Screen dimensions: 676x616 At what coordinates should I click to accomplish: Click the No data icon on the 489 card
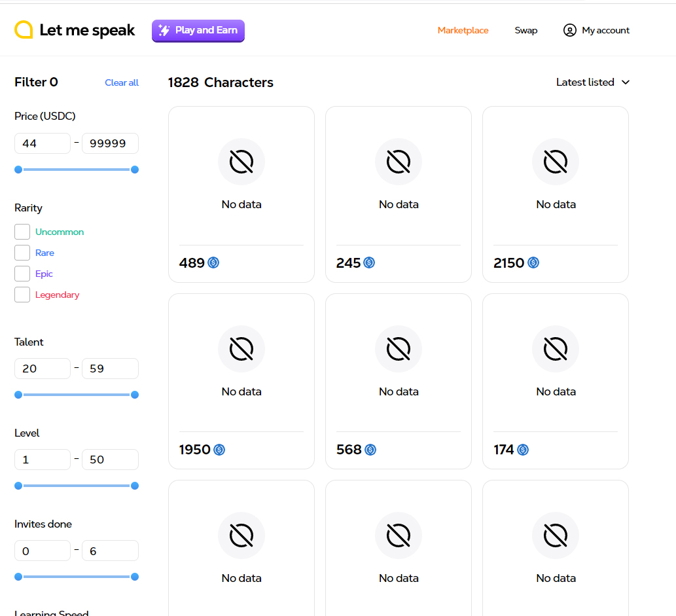[241, 162]
